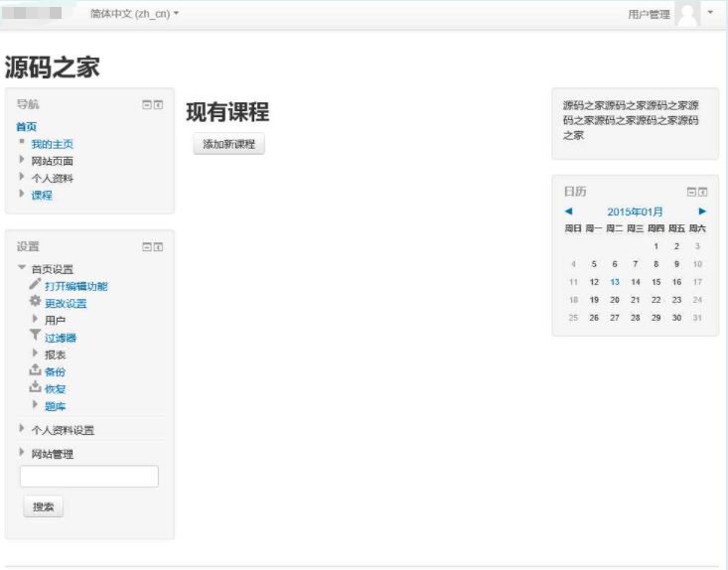Expand the 课程 node in navigation
728x570 pixels.
pos(22,194)
